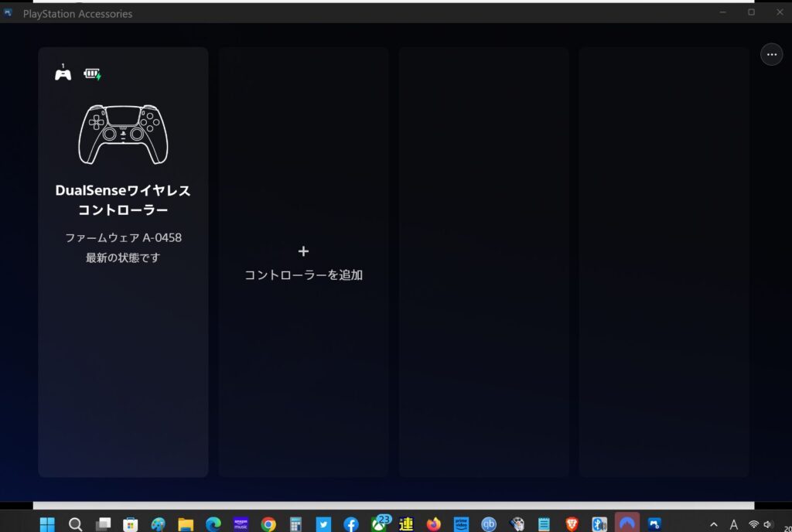
Task: Launch Microsoft Store from the taskbar
Action: [130, 524]
